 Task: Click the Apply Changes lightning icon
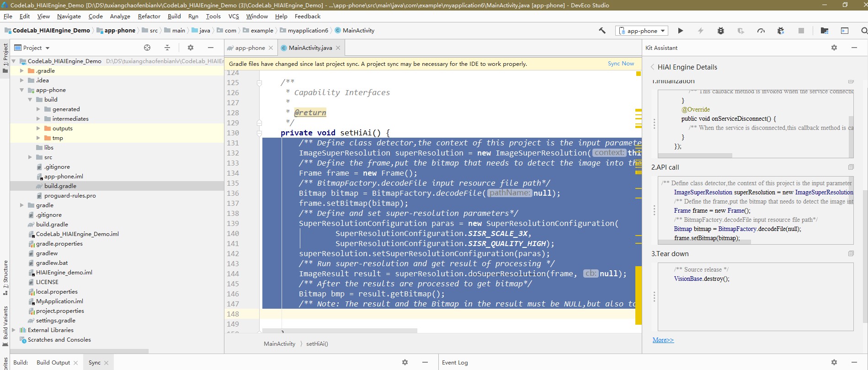700,31
